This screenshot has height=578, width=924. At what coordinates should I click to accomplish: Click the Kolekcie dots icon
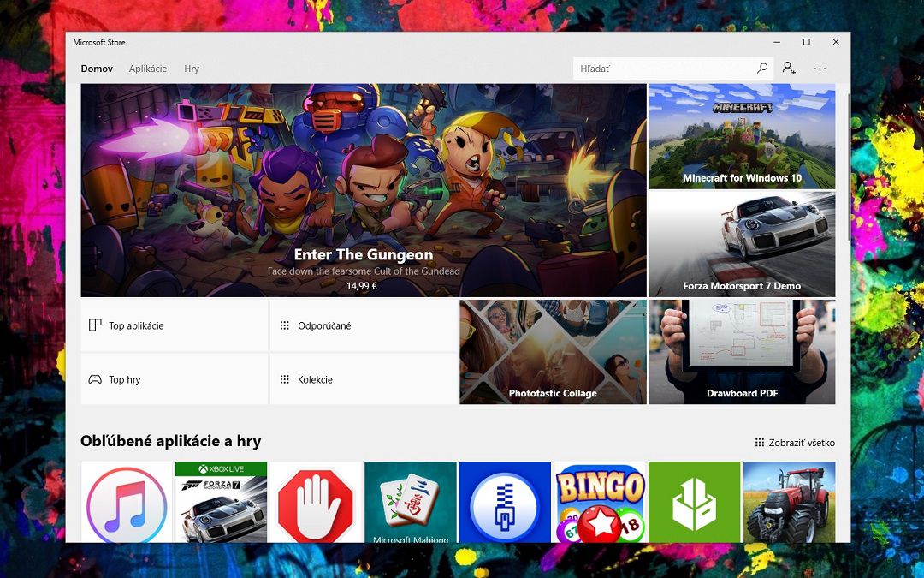[x=285, y=379]
